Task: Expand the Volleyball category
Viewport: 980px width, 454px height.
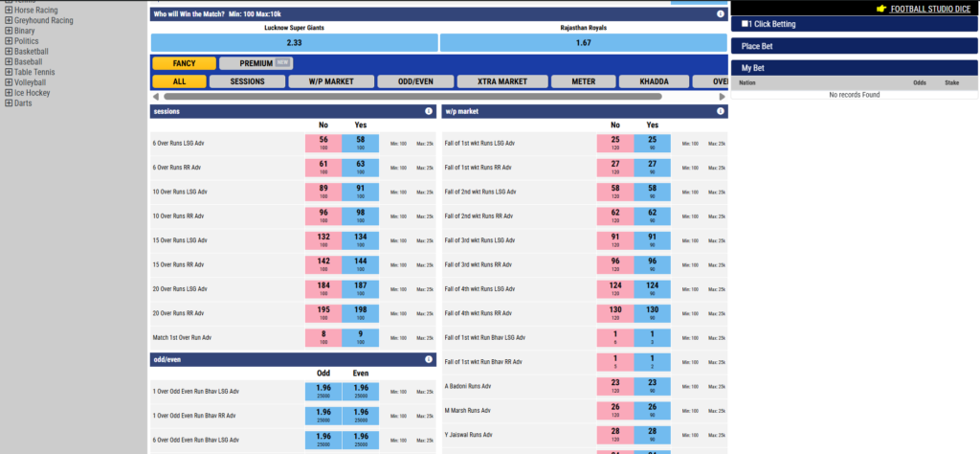Action: (9, 82)
